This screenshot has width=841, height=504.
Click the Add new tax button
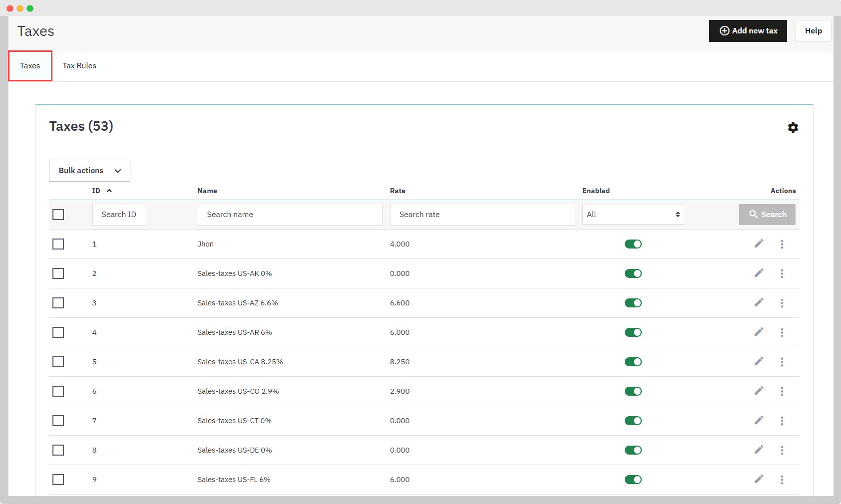[748, 31]
